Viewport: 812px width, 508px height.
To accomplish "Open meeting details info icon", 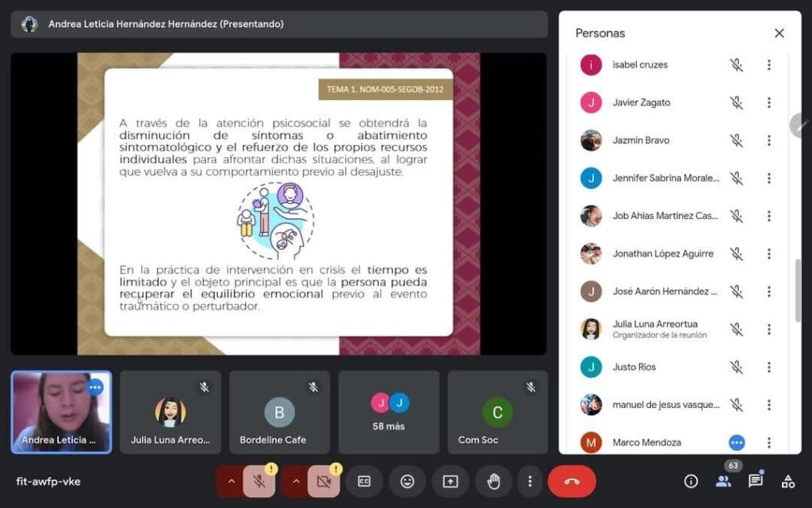I will pos(691,481).
